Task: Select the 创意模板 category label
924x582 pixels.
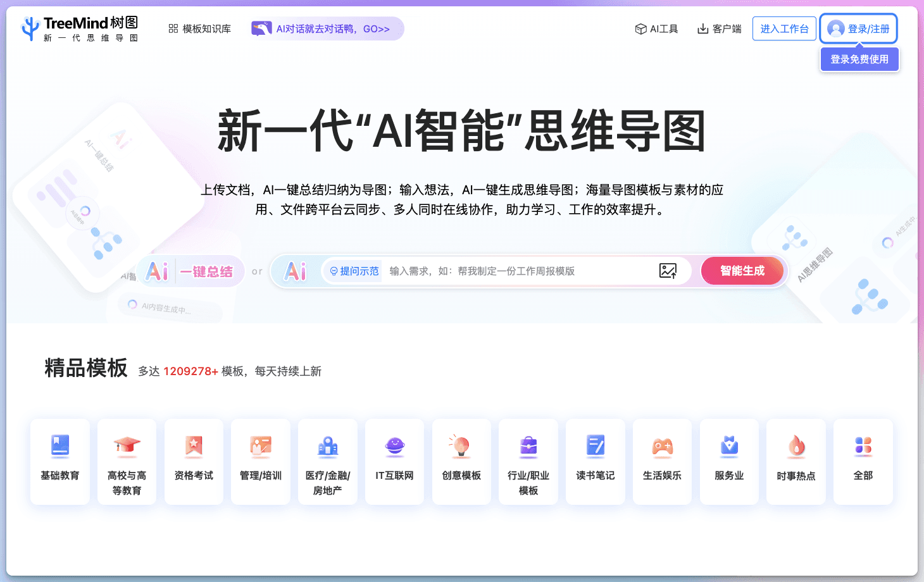Action: point(461,476)
